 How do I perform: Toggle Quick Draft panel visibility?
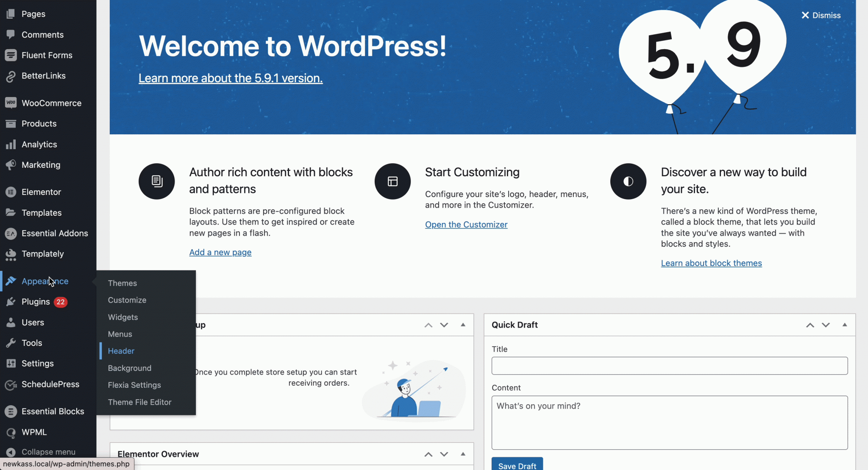[x=844, y=325]
